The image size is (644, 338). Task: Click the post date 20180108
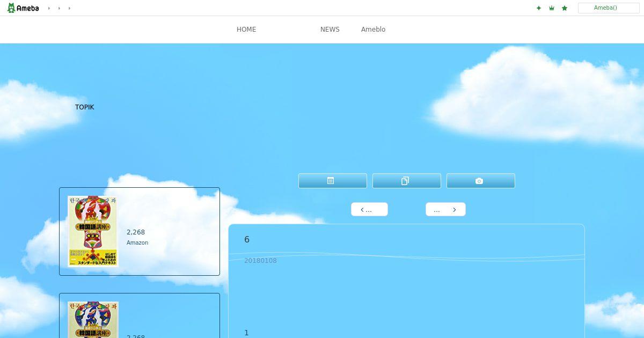260,261
